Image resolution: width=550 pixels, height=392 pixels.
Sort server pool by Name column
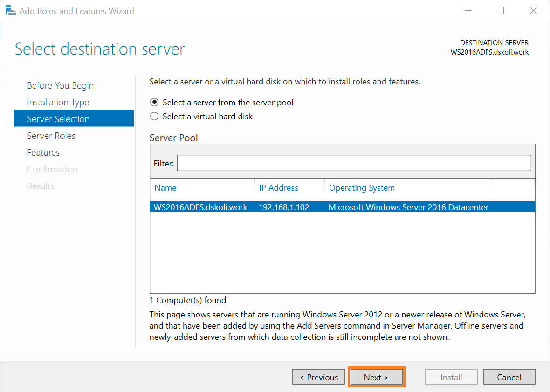[x=165, y=188]
